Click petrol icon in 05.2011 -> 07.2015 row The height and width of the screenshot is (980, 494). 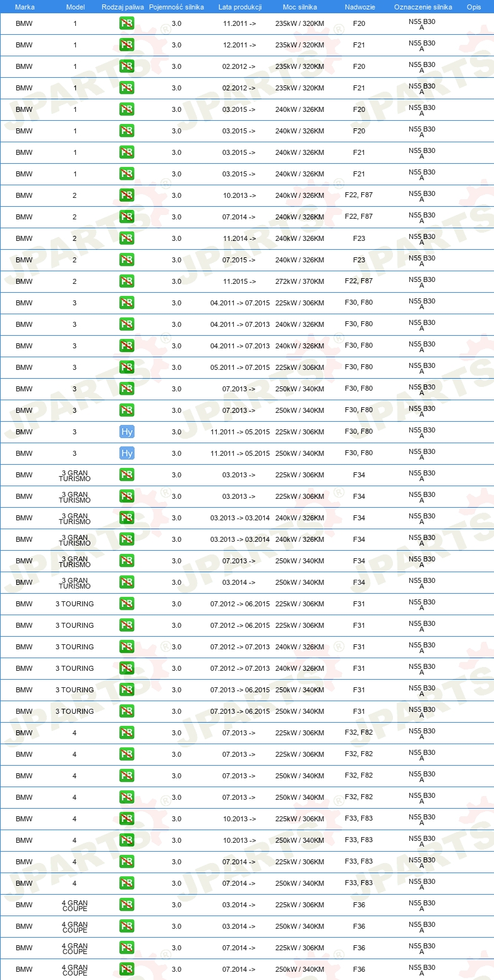pos(126,367)
